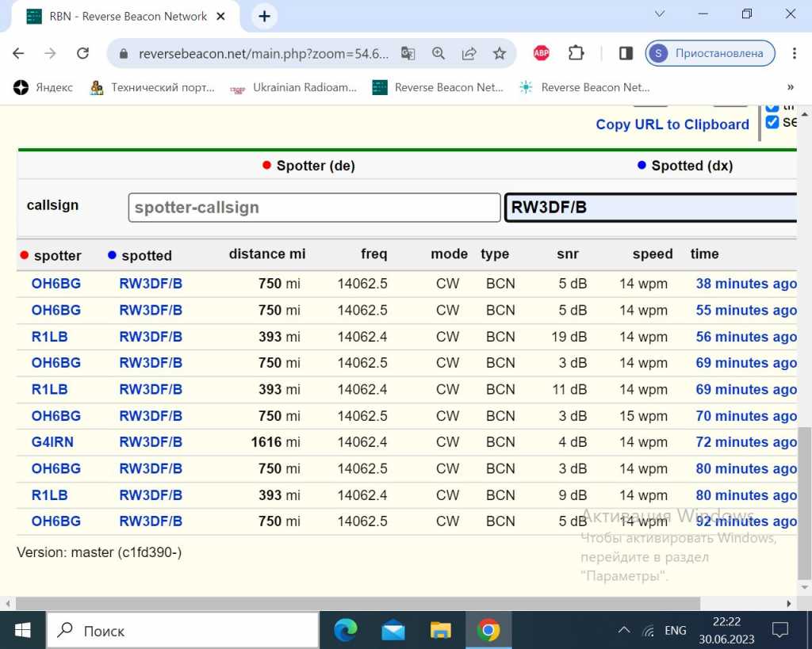Image resolution: width=812 pixels, height=649 pixels.
Task: Toggle the checked 'se' checkbox
Action: click(x=772, y=122)
